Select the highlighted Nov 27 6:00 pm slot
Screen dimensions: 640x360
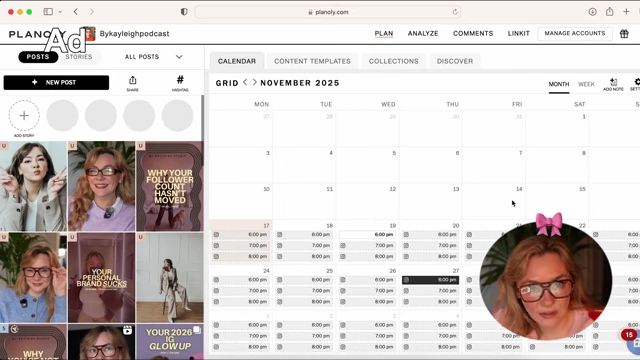[x=431, y=280]
